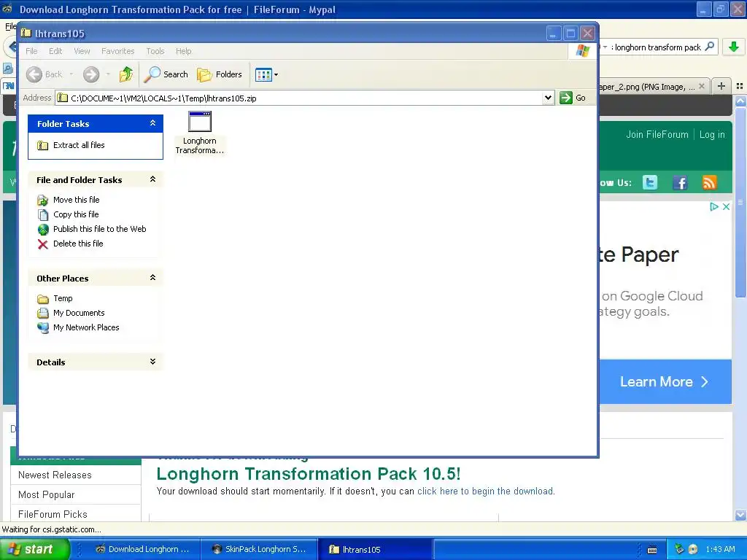The height and width of the screenshot is (560, 747).
Task: Click FileForum Picks in sidebar
Action: click(53, 514)
